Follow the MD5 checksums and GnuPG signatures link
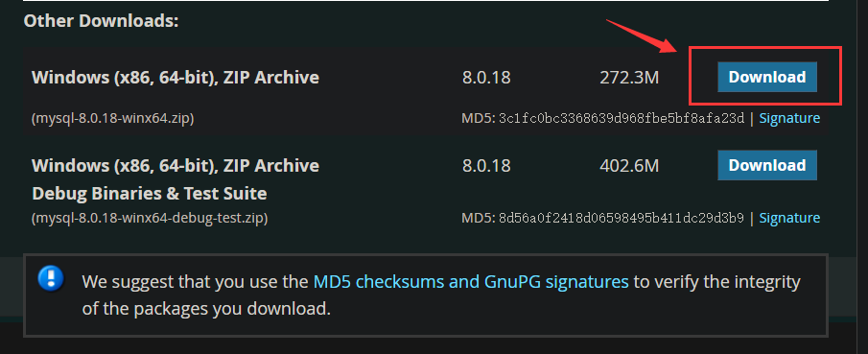Viewport: 868px width, 354px height. tap(471, 282)
